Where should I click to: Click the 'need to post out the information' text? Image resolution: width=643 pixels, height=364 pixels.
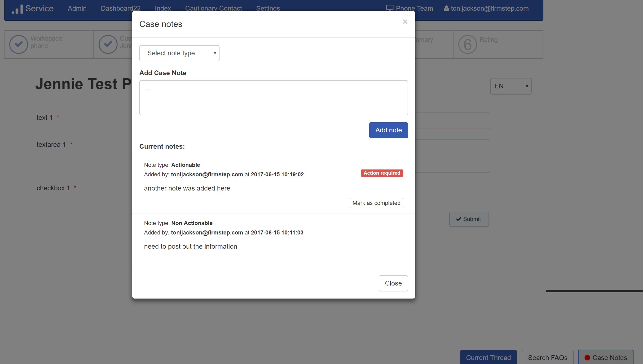tap(190, 247)
